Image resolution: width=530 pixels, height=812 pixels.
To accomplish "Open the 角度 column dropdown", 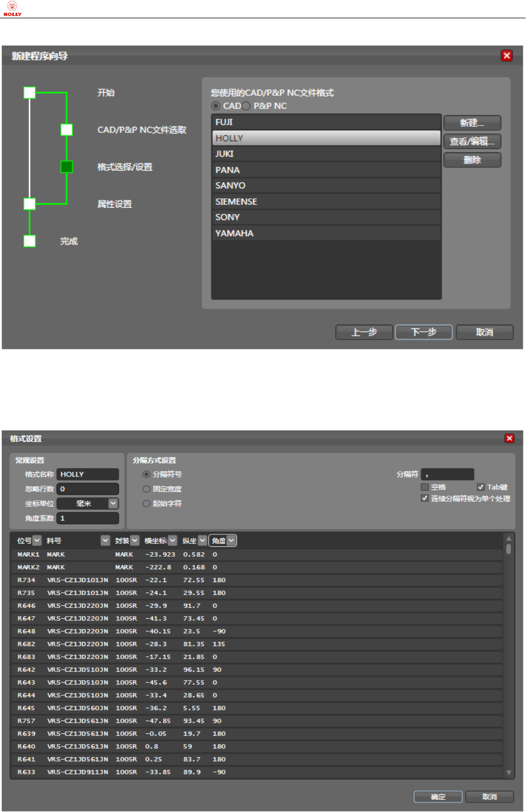I will pyautogui.click(x=231, y=540).
